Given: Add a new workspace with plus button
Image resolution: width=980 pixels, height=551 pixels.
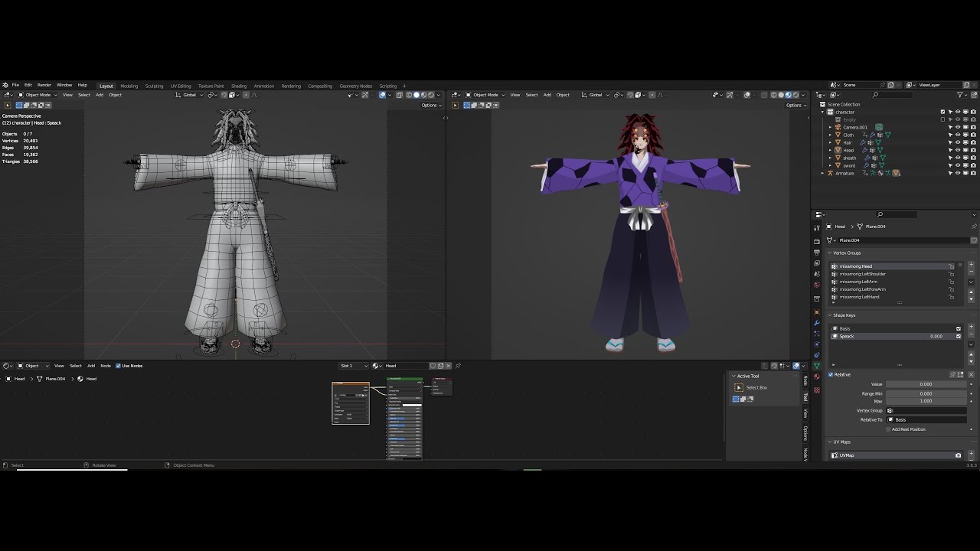Looking at the screenshot, I should pos(404,86).
